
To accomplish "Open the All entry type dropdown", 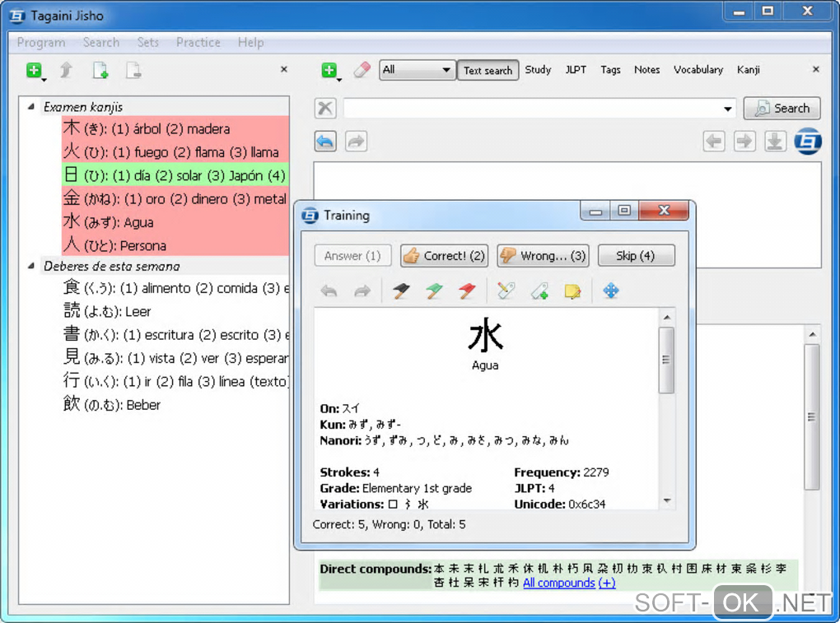I will pos(418,70).
